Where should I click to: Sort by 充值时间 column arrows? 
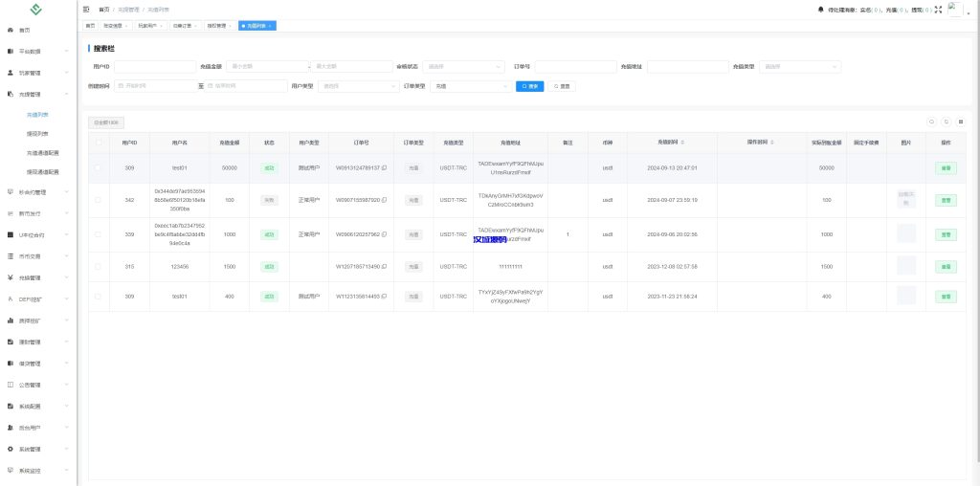682,143
